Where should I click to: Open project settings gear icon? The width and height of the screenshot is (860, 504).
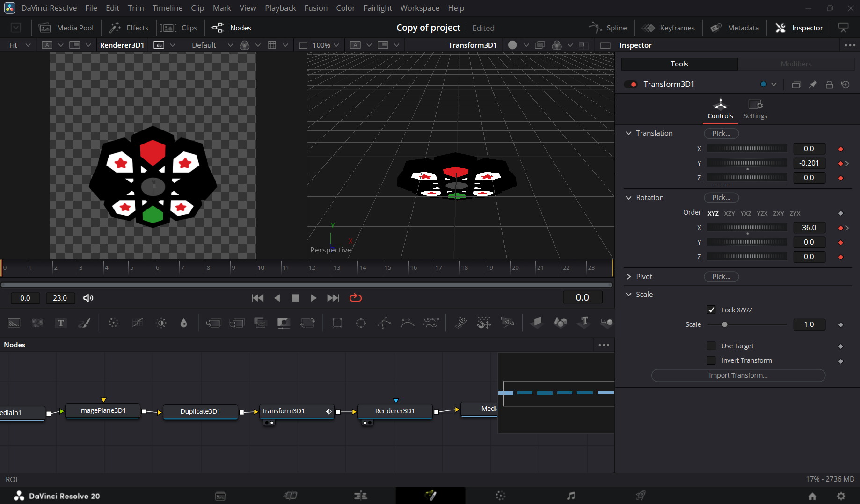(841, 496)
